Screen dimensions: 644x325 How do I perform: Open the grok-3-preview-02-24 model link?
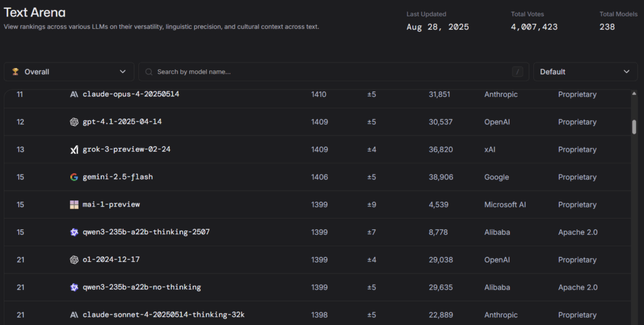coord(126,149)
